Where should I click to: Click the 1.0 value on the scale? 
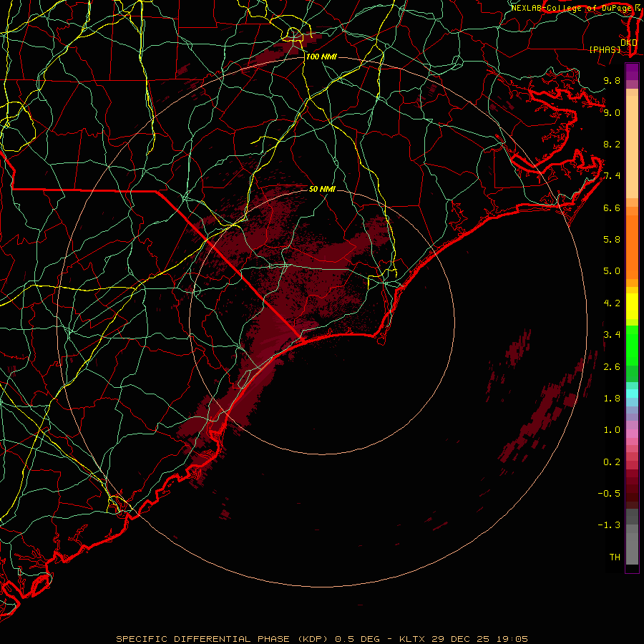click(612, 430)
